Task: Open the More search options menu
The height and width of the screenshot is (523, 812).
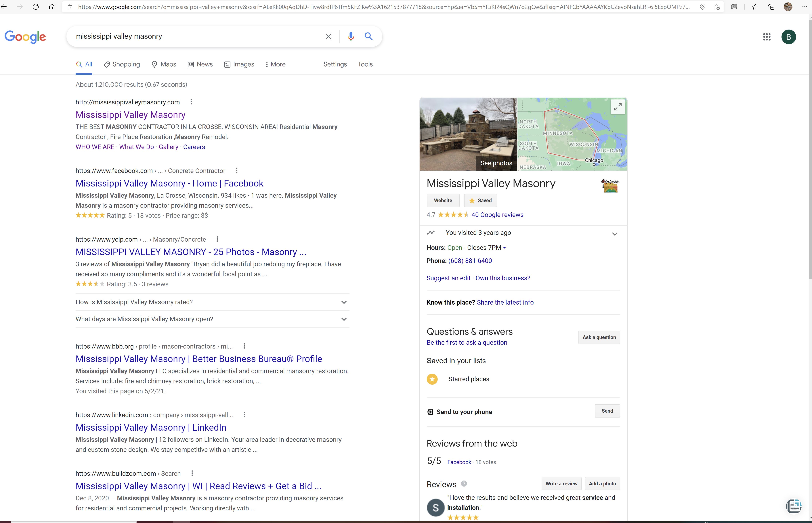Action: tap(276, 64)
